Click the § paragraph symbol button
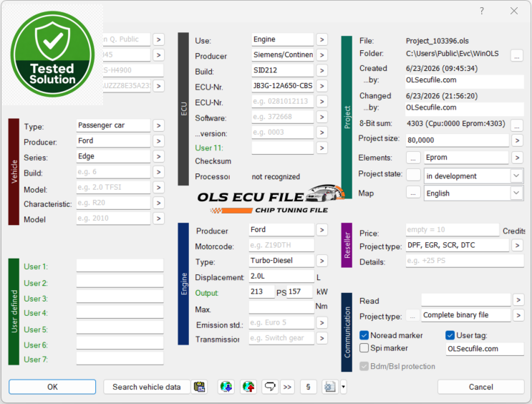 tap(308, 387)
